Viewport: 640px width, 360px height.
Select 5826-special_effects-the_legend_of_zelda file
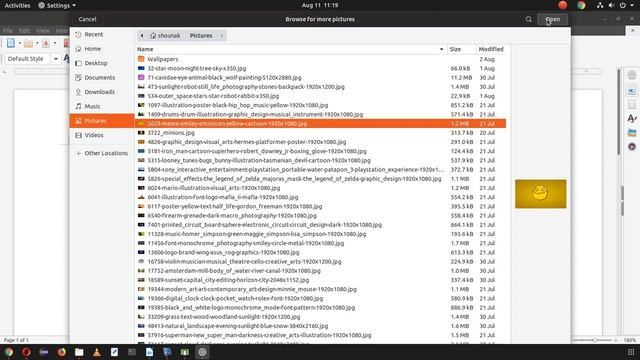coord(320,179)
